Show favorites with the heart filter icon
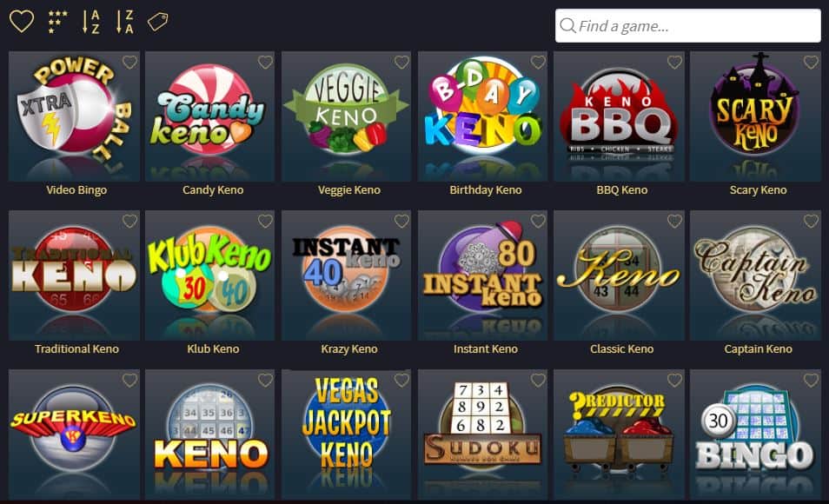The image size is (829, 504). pos(22,22)
